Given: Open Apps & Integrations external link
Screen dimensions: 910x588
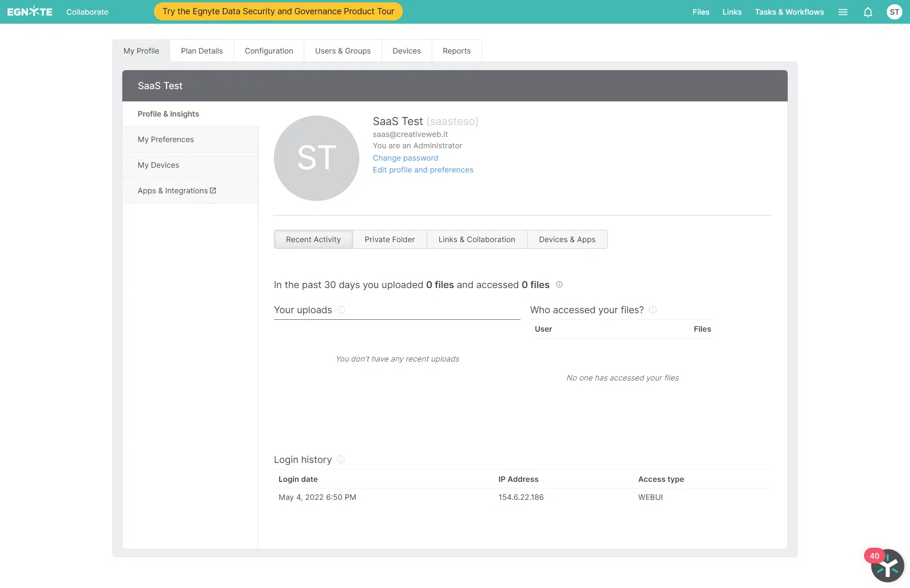Looking at the screenshot, I should click(x=190, y=190).
